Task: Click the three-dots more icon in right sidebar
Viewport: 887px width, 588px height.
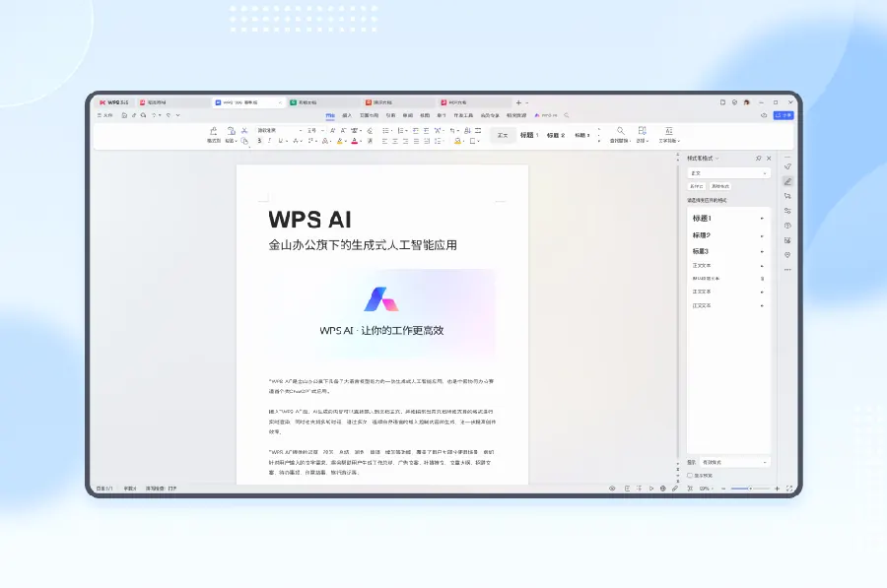Action: [787, 270]
